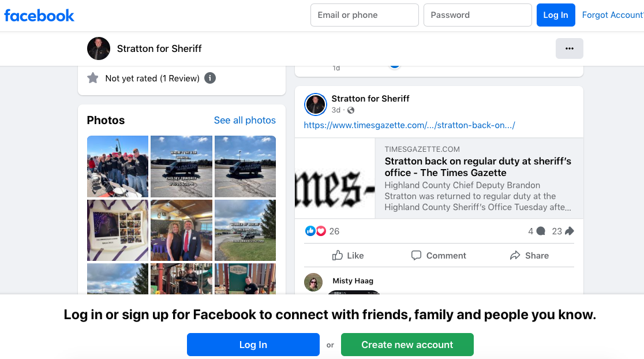Like the Times Gazette post

(x=348, y=256)
